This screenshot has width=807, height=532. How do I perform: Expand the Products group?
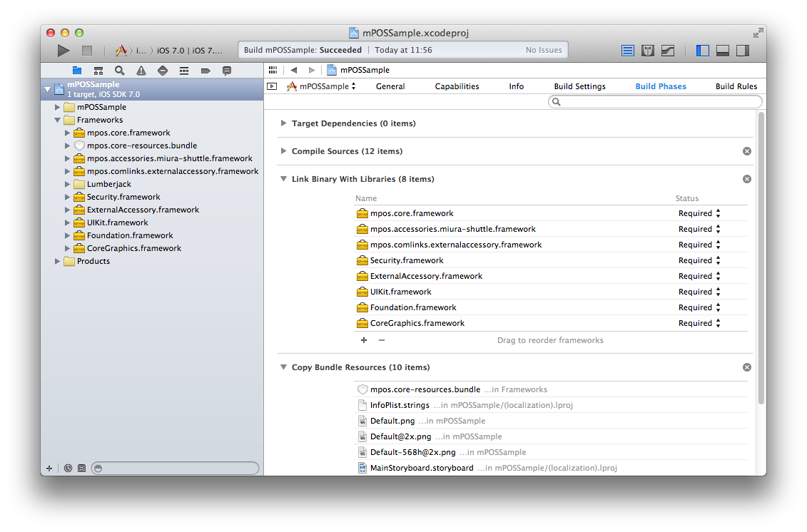tap(58, 262)
